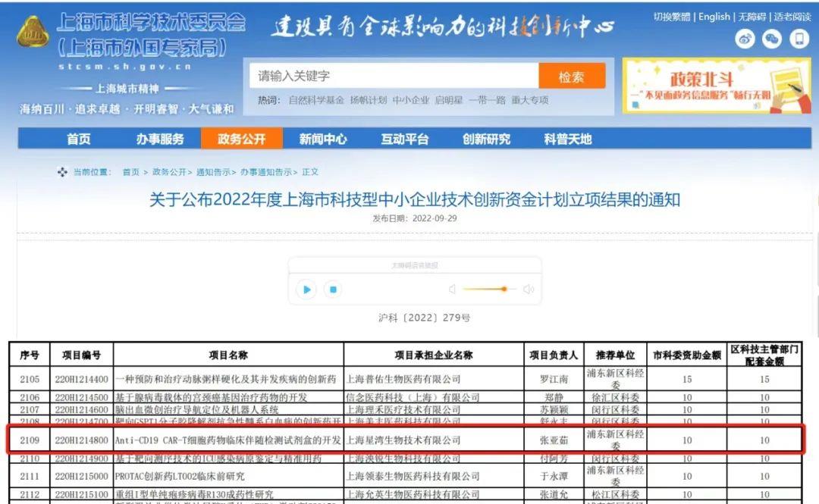Viewport: 819px width, 504px height.
Task: Select the 中小企业 hot keyword
Action: click(x=410, y=100)
